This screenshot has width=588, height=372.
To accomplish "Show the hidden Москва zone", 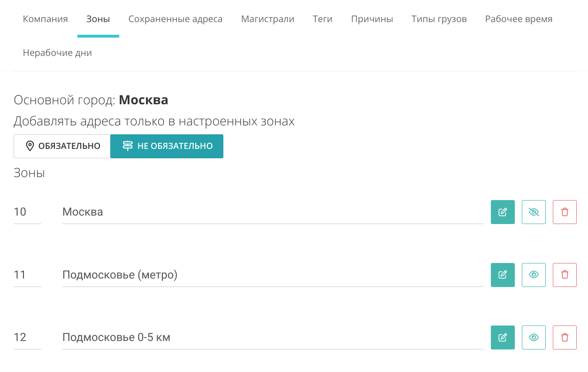I will click(534, 212).
